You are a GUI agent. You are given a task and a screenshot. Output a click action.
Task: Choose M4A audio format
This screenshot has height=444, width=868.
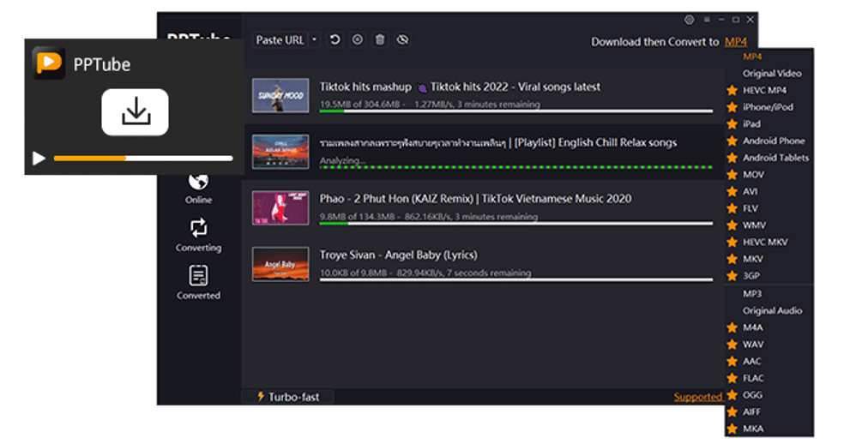[x=753, y=328]
